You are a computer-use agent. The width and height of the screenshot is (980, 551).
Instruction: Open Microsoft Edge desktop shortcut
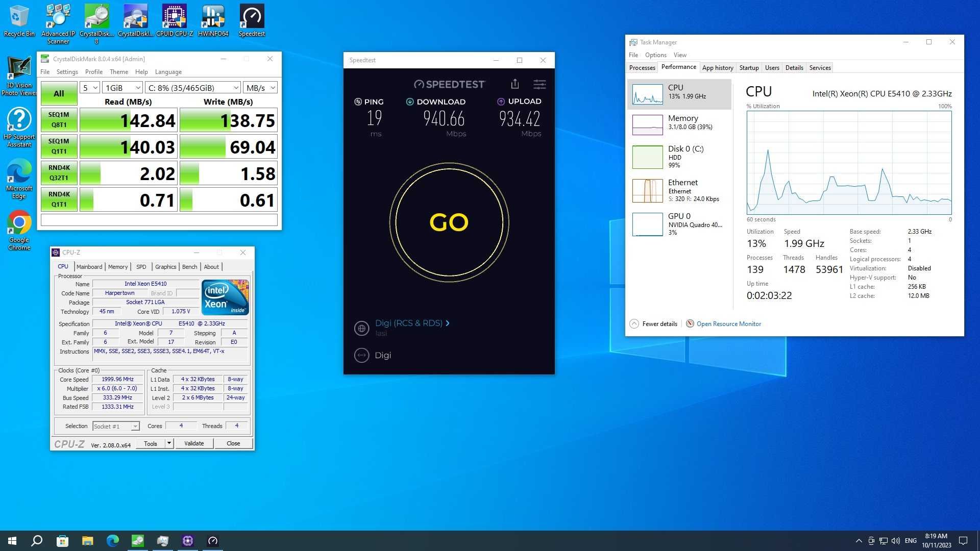tap(19, 179)
